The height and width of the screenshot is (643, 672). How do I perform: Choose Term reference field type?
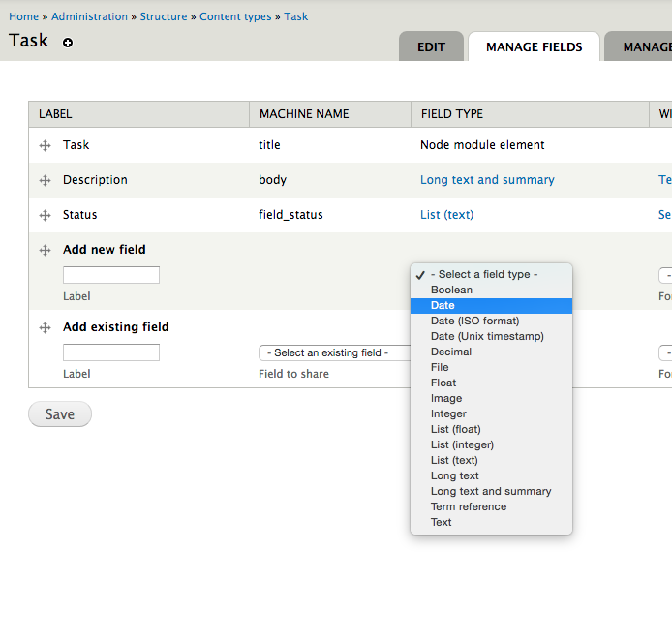coord(491,506)
